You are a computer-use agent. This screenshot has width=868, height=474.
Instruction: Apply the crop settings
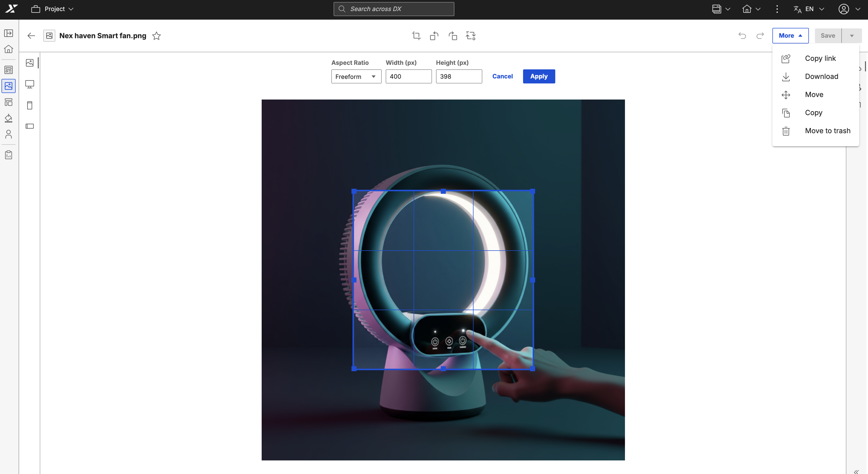539,76
